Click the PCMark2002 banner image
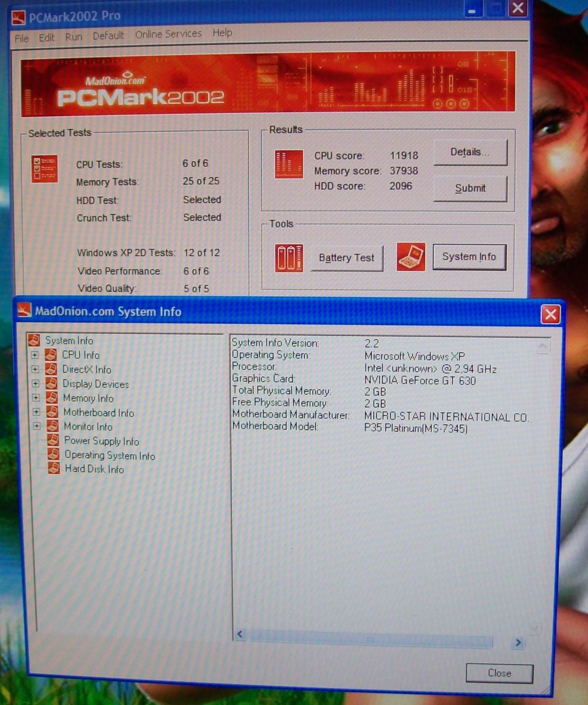The width and height of the screenshot is (588, 705). pos(268,83)
